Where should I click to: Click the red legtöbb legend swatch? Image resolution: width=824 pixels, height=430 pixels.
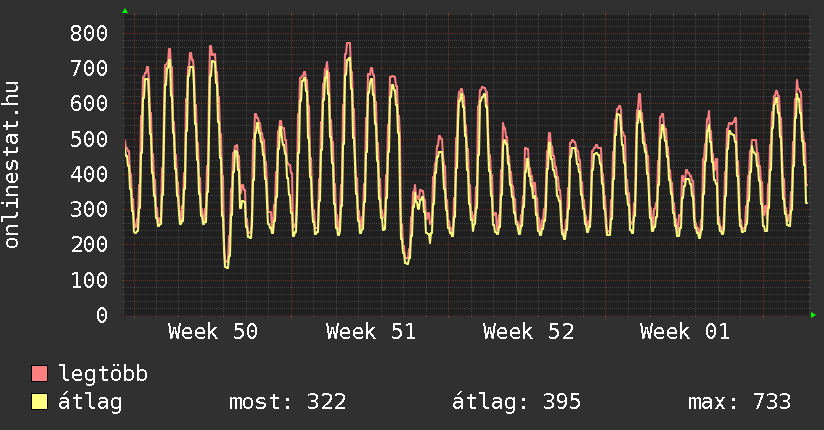coord(40,374)
